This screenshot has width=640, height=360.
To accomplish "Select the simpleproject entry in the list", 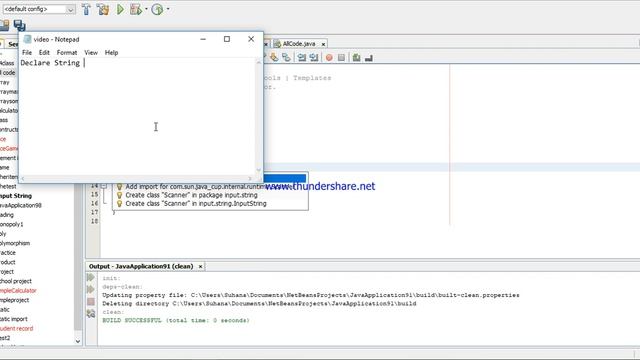I will tap(14, 300).
